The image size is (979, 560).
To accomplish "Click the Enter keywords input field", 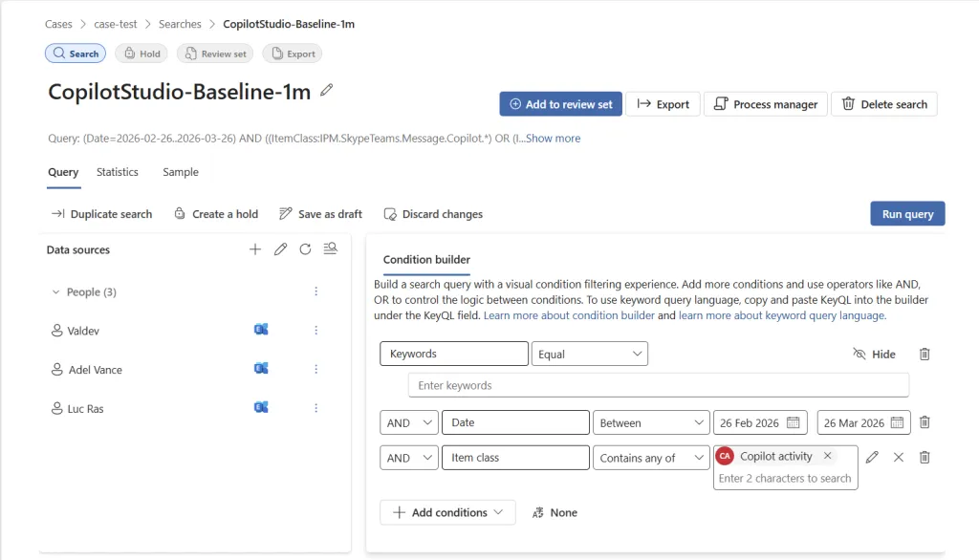I will point(659,385).
